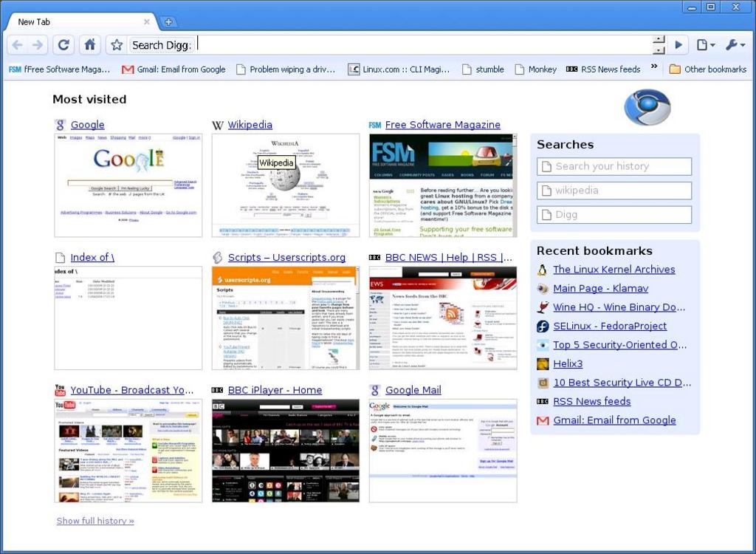The width and height of the screenshot is (756, 554).
Task: Click the BBC iPlayer page thumbnail
Action: pyautogui.click(x=286, y=451)
